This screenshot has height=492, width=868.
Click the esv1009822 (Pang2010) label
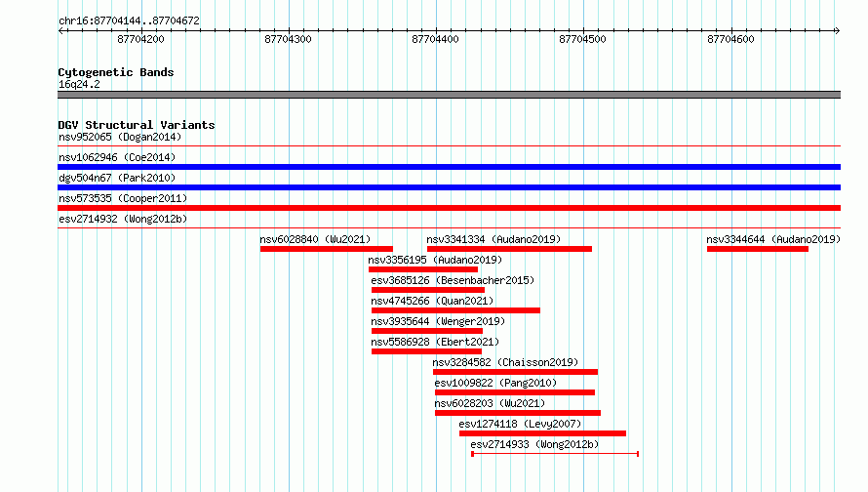[x=495, y=383]
